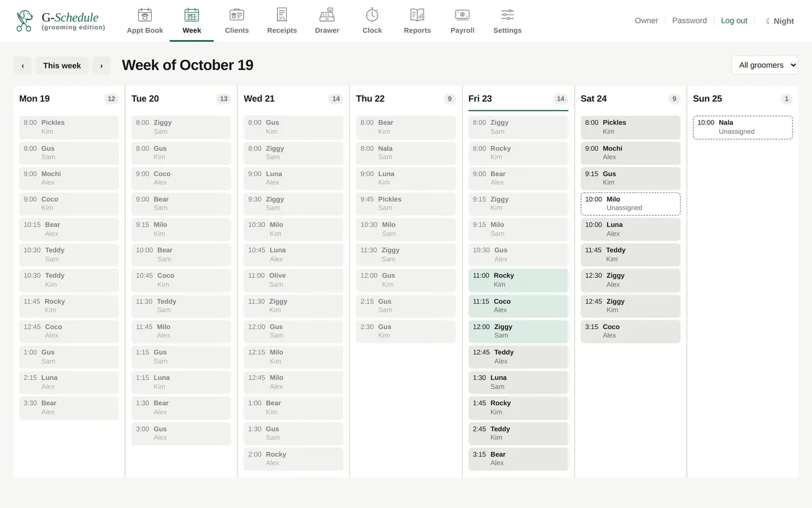Click the Fri 23 day header
The width and height of the screenshot is (812, 508).
pos(480,98)
